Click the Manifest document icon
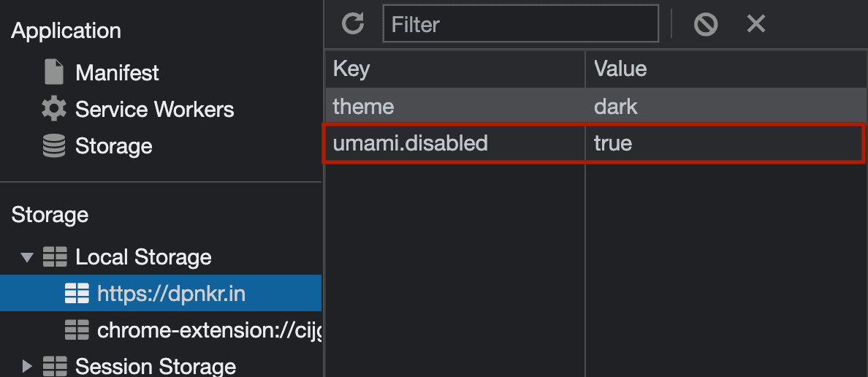Image resolution: width=868 pixels, height=377 pixels. pos(53,72)
